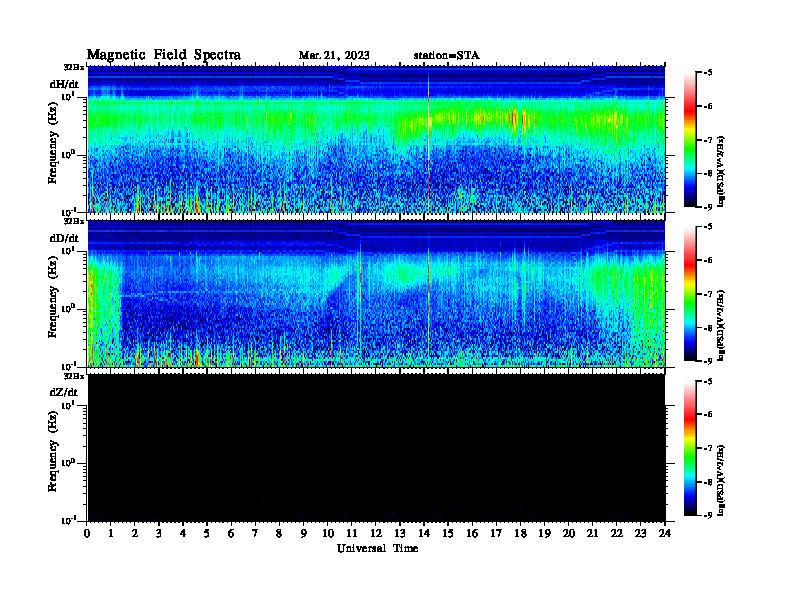Click hour 3 on the time axis
The width and height of the screenshot is (792, 612).
159,533
